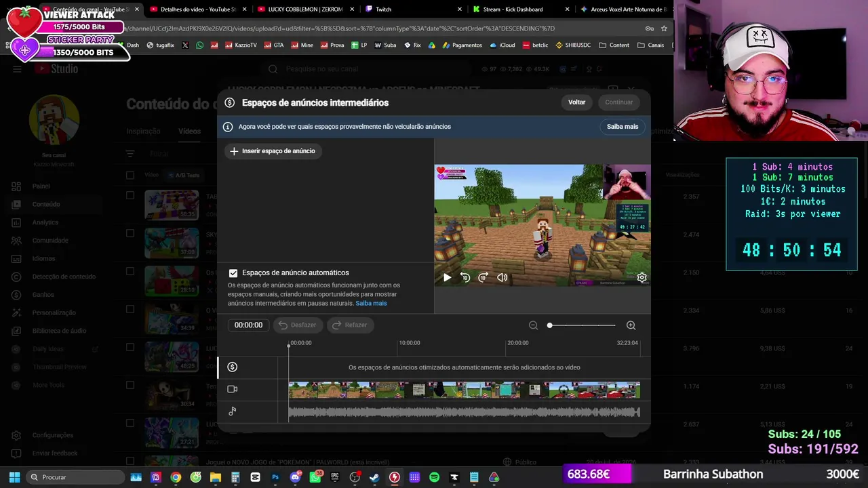The width and height of the screenshot is (868, 488).
Task: Open Ganhos in the Studio sidebar
Action: click(x=43, y=295)
